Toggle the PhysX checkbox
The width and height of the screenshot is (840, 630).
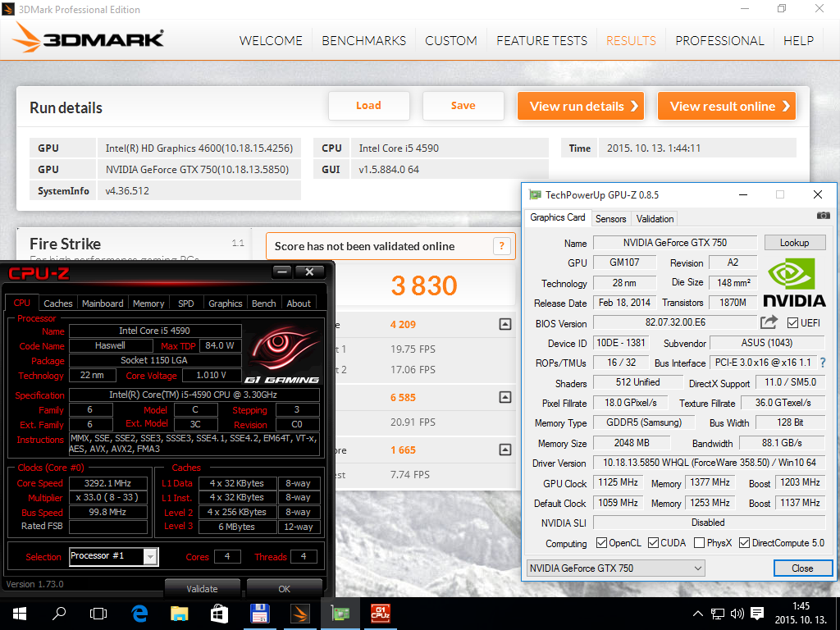699,543
